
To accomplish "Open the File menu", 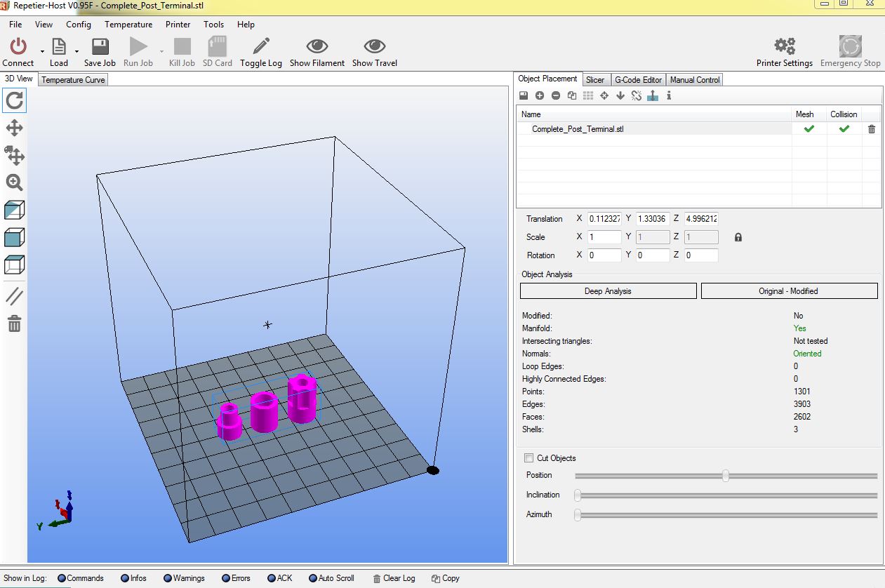I will pos(15,24).
